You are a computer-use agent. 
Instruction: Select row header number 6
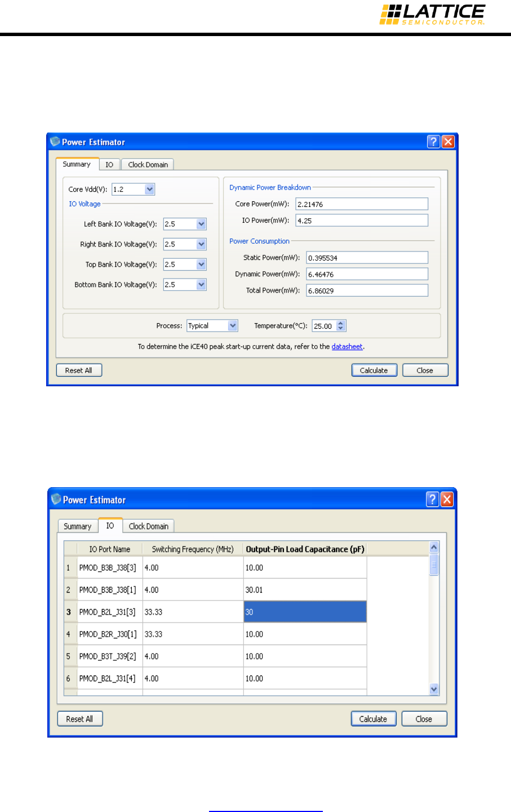70,678
